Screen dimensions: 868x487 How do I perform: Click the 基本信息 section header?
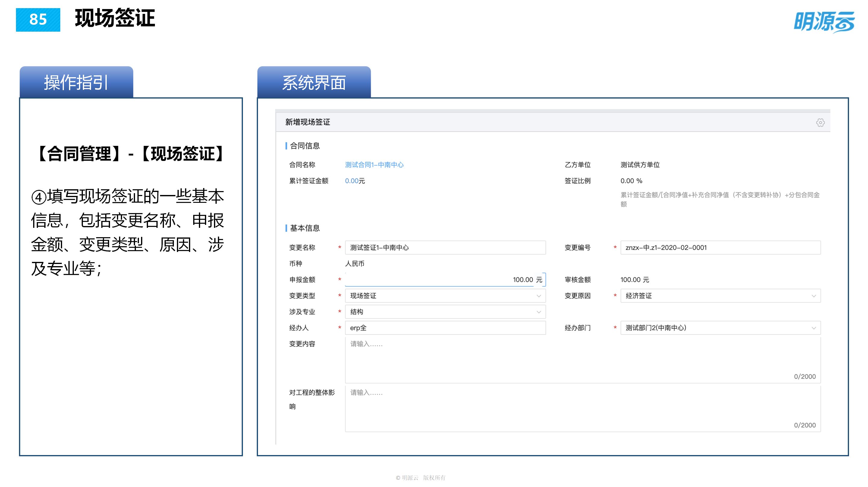(x=304, y=228)
